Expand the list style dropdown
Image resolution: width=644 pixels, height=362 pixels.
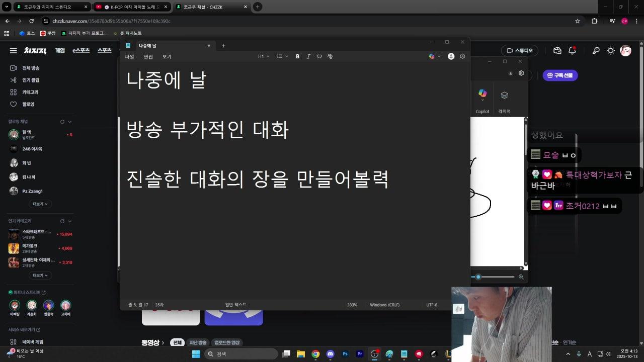tap(282, 56)
